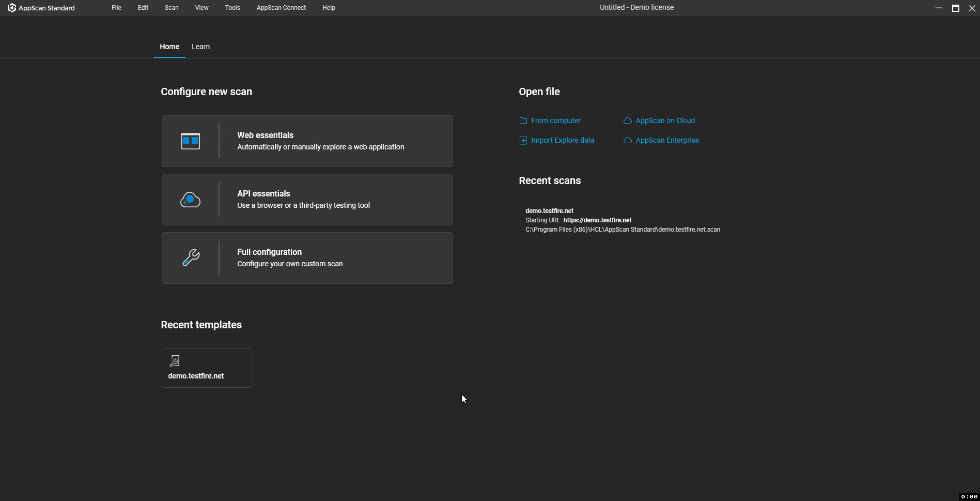Click the Web essentials window icon
Image resolution: width=980 pixels, height=501 pixels.
[x=190, y=141]
